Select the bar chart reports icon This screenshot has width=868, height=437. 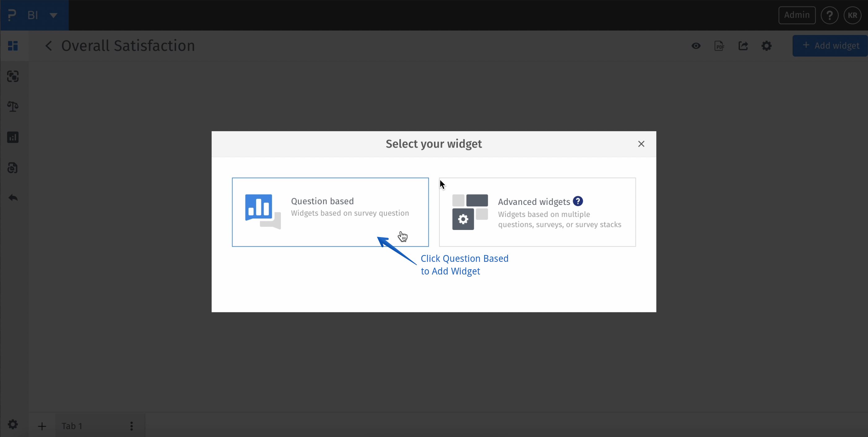13,137
